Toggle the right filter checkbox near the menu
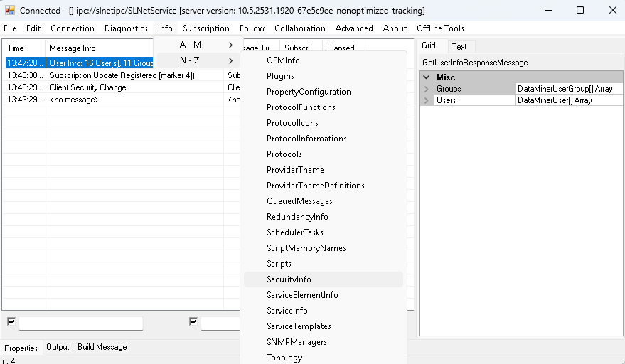 (193, 321)
